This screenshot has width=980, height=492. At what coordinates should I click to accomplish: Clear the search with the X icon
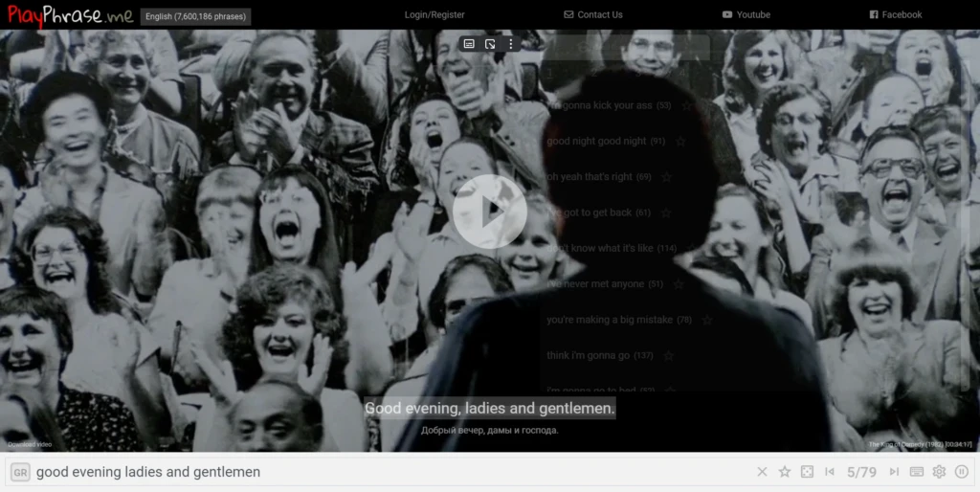tap(762, 472)
